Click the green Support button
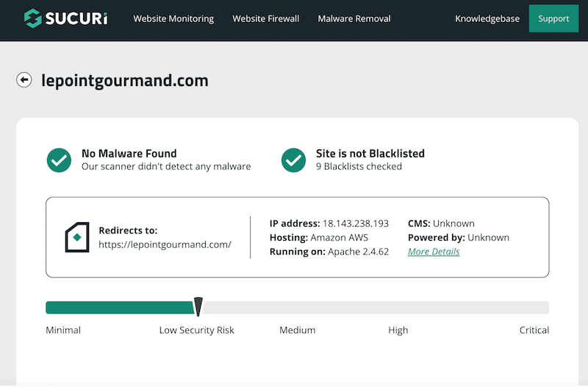 point(554,18)
